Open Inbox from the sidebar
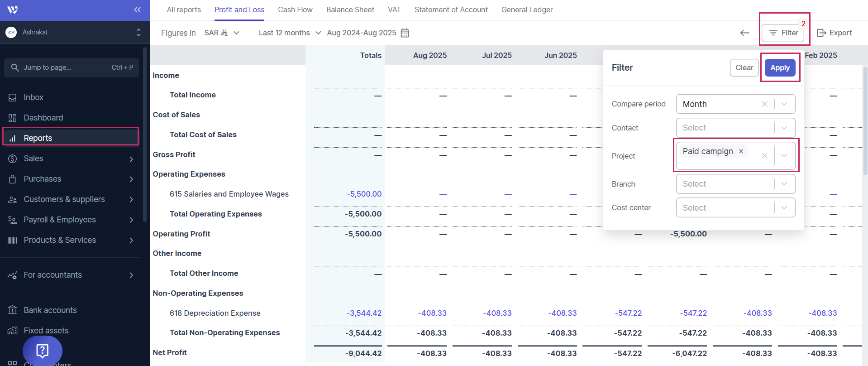The height and width of the screenshot is (366, 868). coord(33,97)
